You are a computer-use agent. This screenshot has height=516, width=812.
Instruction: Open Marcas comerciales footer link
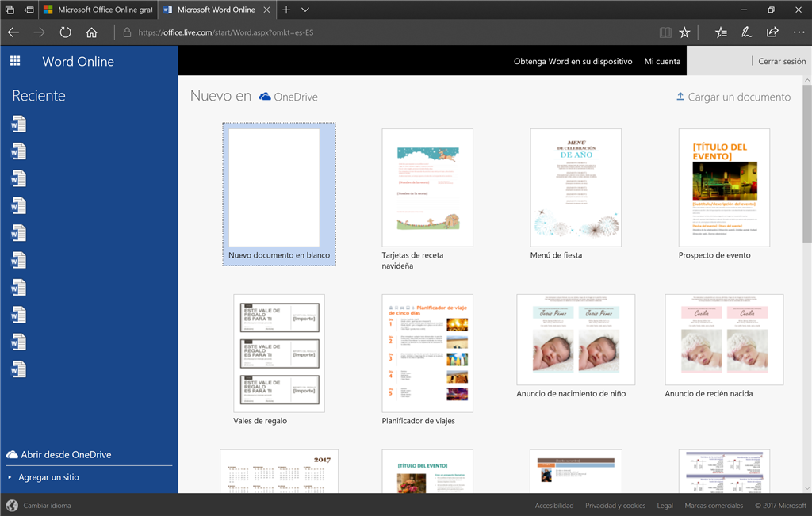[714, 506]
